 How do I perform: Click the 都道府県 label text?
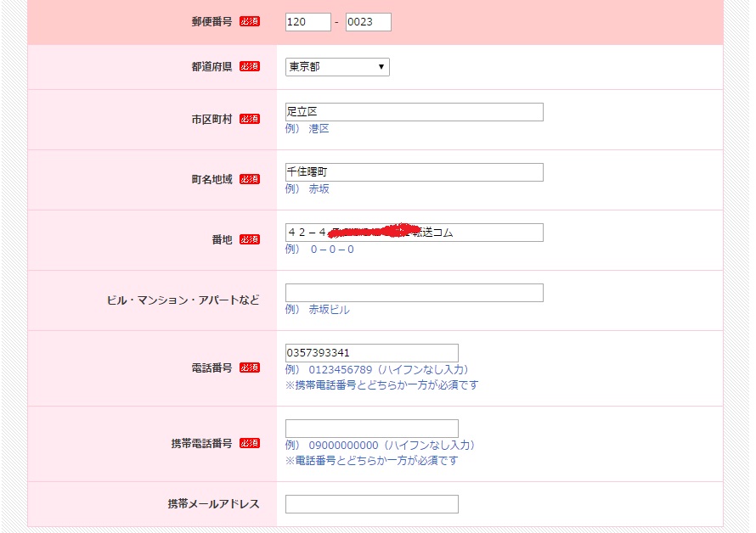pos(212,66)
